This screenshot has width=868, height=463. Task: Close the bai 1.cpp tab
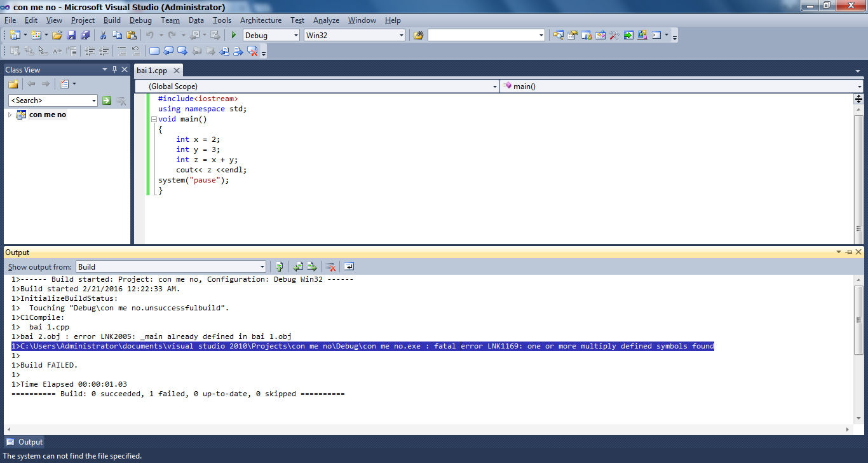click(x=177, y=71)
